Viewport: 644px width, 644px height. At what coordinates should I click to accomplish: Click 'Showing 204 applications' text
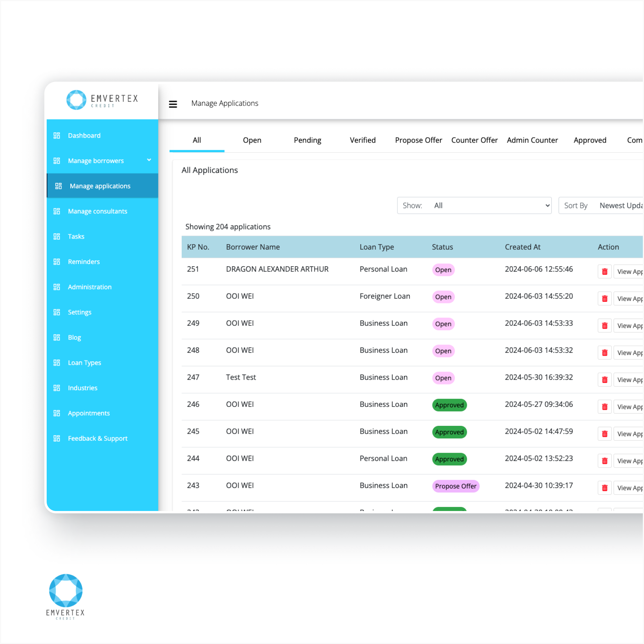(x=228, y=227)
